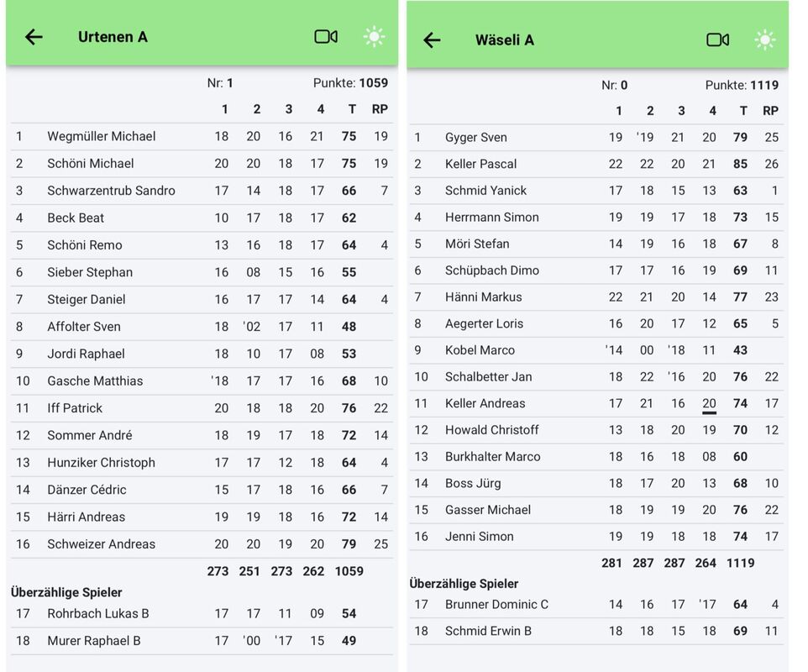Image resolution: width=808 pixels, height=672 pixels.
Task: Open Brunner Dominic C surplus entry
Action: point(497,605)
